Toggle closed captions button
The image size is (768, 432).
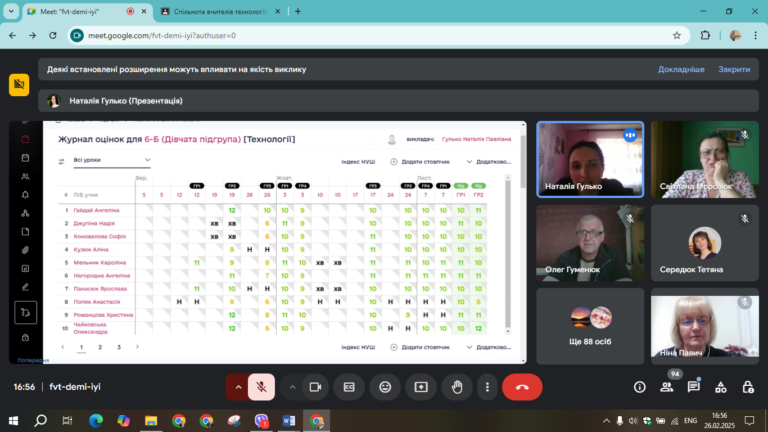point(349,387)
